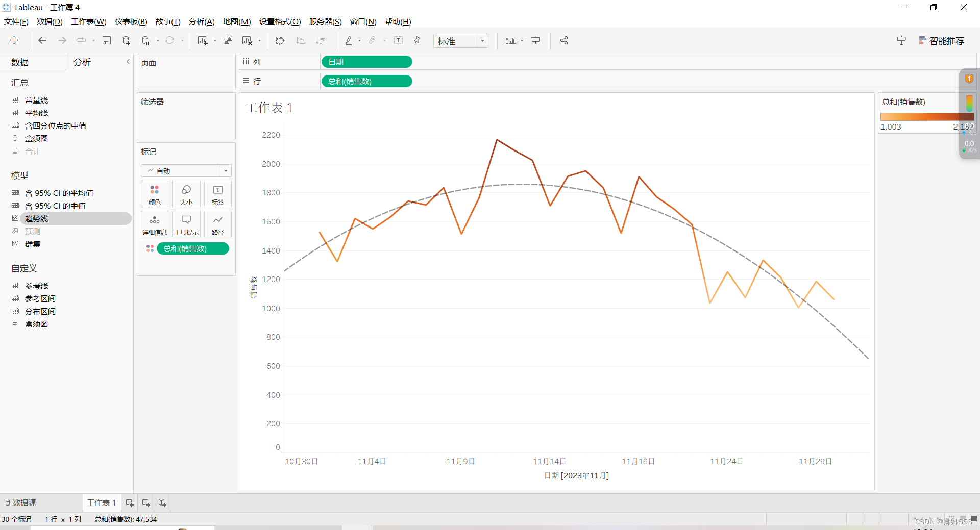Select 群集 in the model section

click(x=33, y=244)
